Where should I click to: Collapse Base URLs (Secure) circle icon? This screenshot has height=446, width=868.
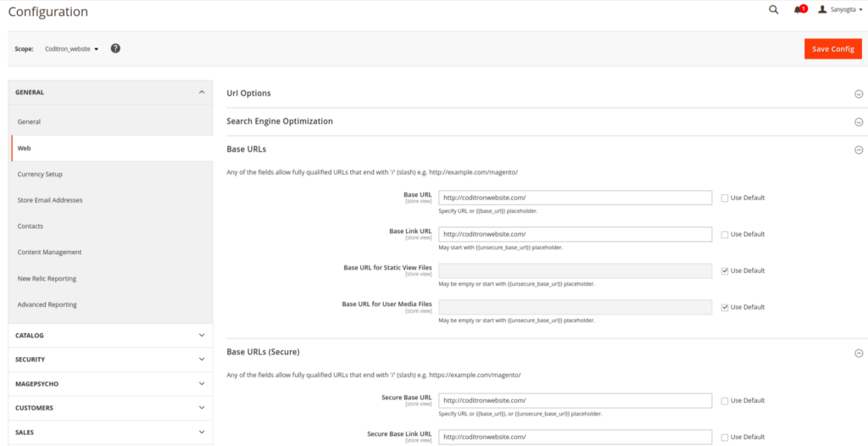click(x=858, y=353)
